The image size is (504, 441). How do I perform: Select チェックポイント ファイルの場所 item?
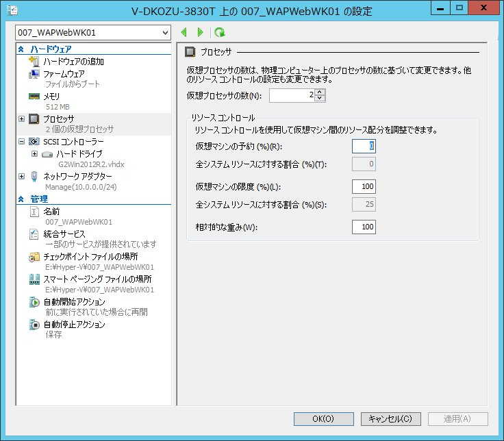coord(90,257)
